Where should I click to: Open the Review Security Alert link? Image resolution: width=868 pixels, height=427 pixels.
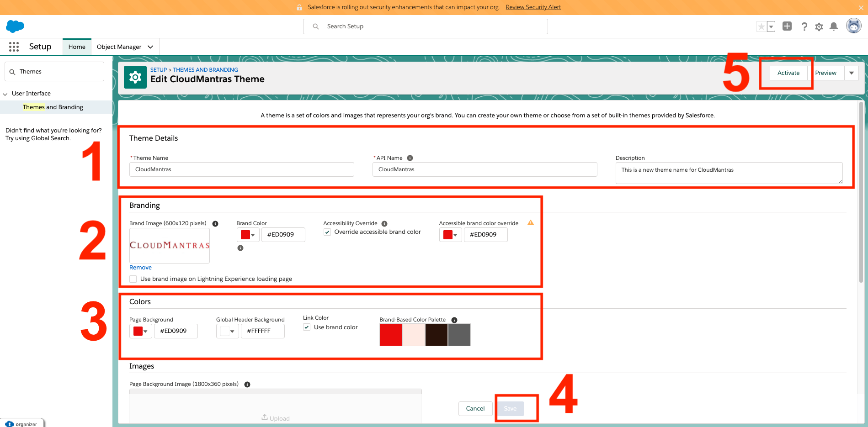[533, 7]
